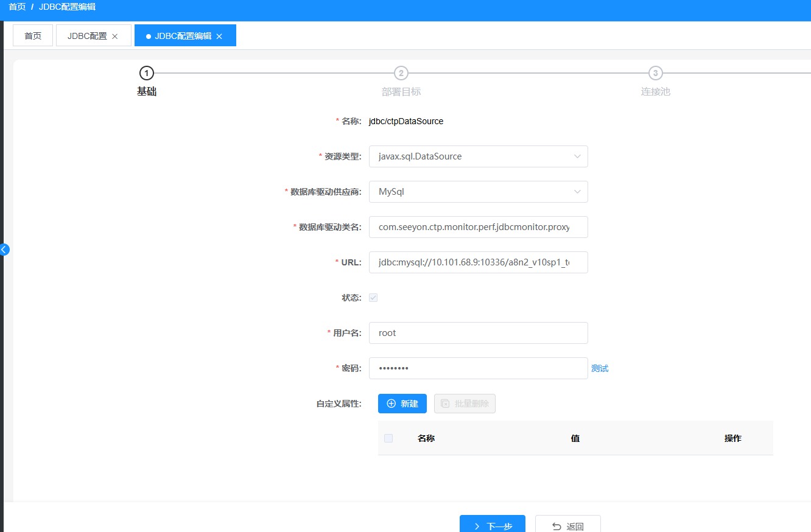Toggle the 状态 checkbox
811x532 pixels.
click(x=373, y=298)
